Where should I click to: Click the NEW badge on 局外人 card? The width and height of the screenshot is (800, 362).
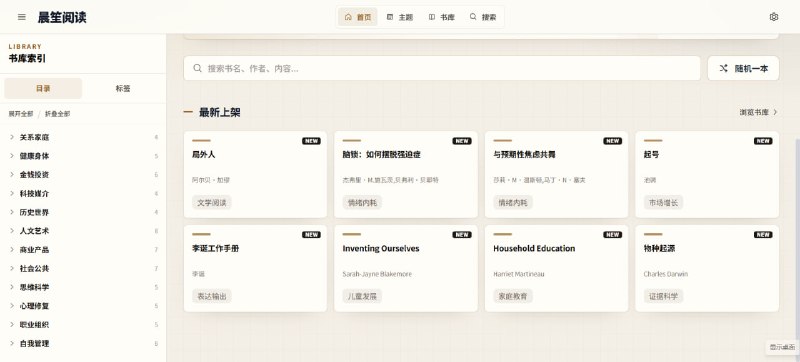point(311,141)
